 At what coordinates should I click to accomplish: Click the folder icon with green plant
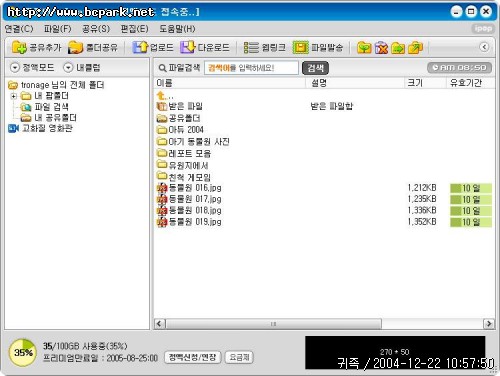pos(364,48)
